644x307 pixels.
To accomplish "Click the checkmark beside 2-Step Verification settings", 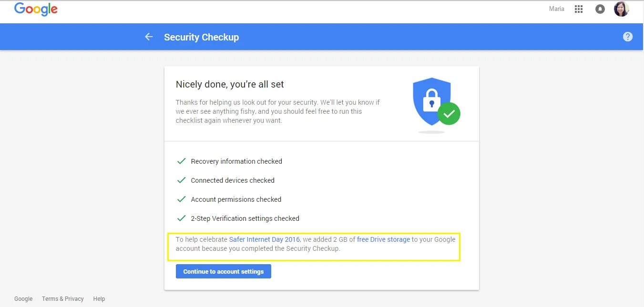I will pyautogui.click(x=181, y=218).
